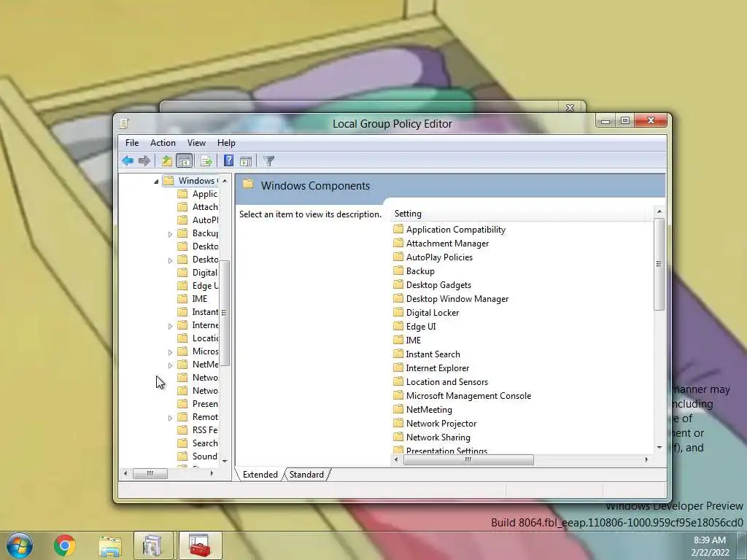
Task: Open the Help toolbar icon
Action: [228, 161]
